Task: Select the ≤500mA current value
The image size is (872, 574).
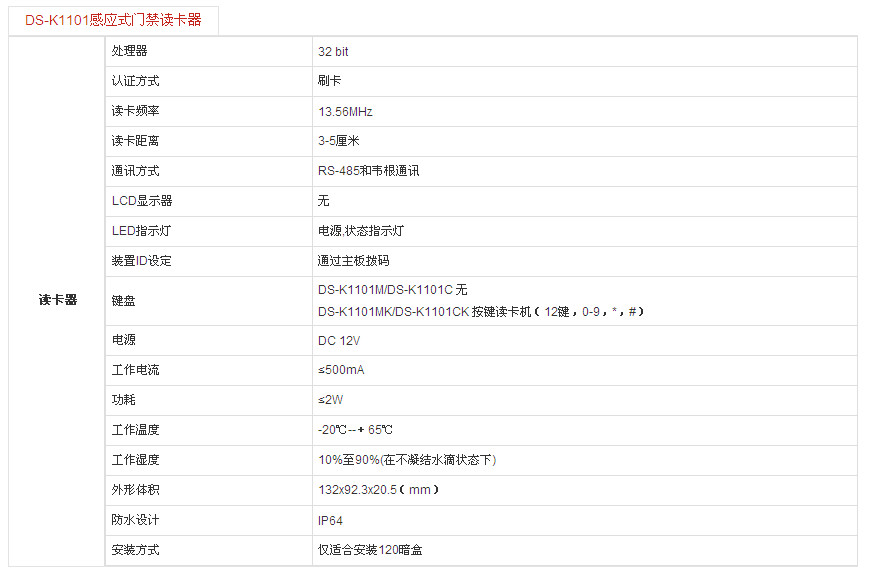Action: click(x=341, y=370)
